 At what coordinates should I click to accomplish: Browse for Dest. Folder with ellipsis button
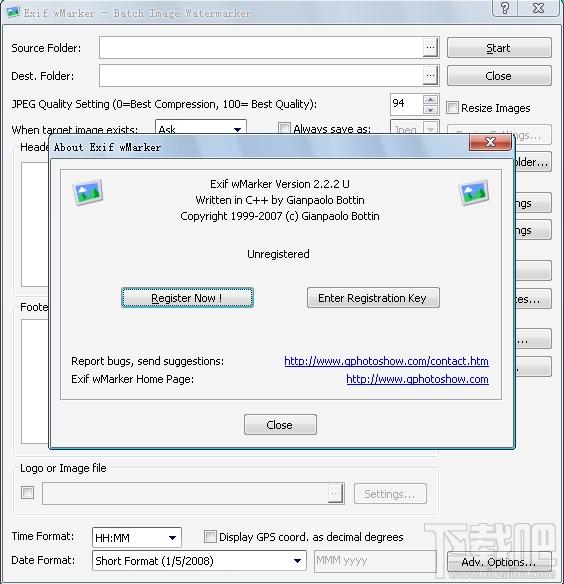[x=430, y=76]
